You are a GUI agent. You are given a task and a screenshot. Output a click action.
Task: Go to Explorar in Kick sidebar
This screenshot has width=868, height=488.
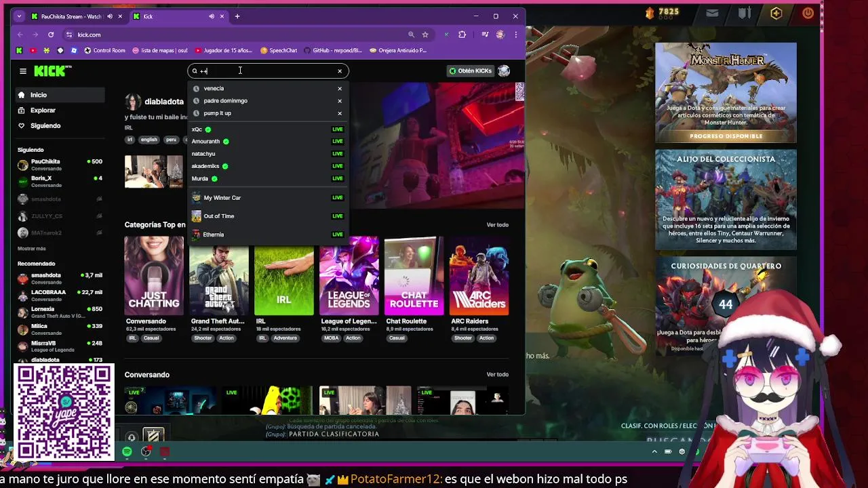pyautogui.click(x=58, y=110)
